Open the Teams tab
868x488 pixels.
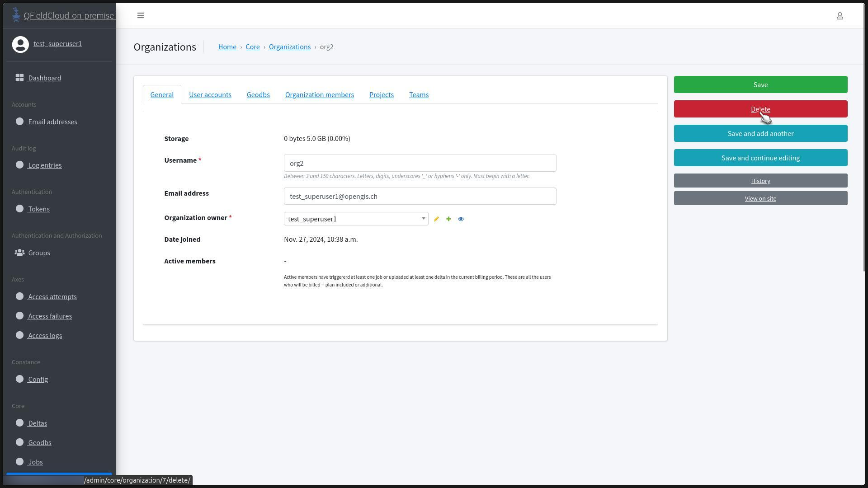pyautogui.click(x=419, y=95)
